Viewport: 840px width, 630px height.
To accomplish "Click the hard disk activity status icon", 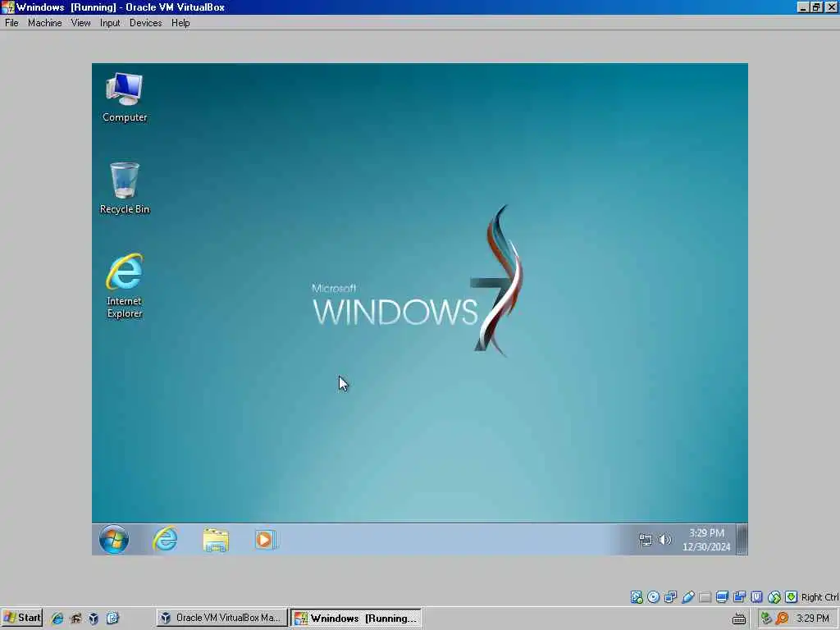I will 637,597.
